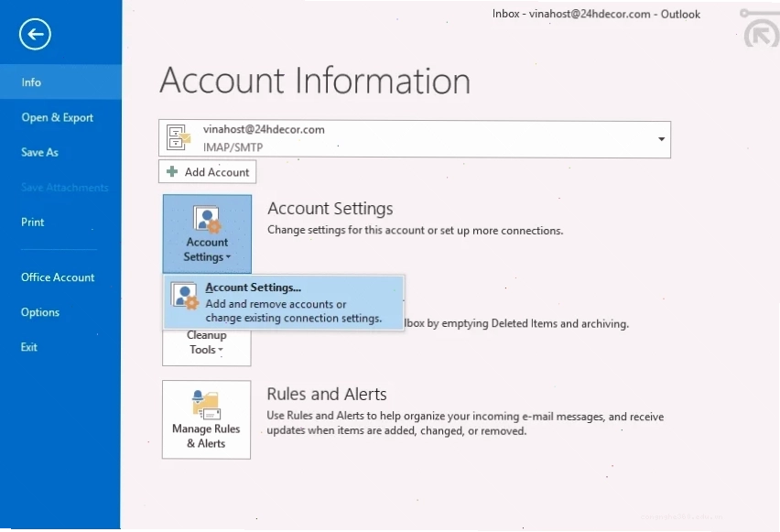780x532 pixels.
Task: Click the account mailbox icon in selector
Action: tap(179, 138)
